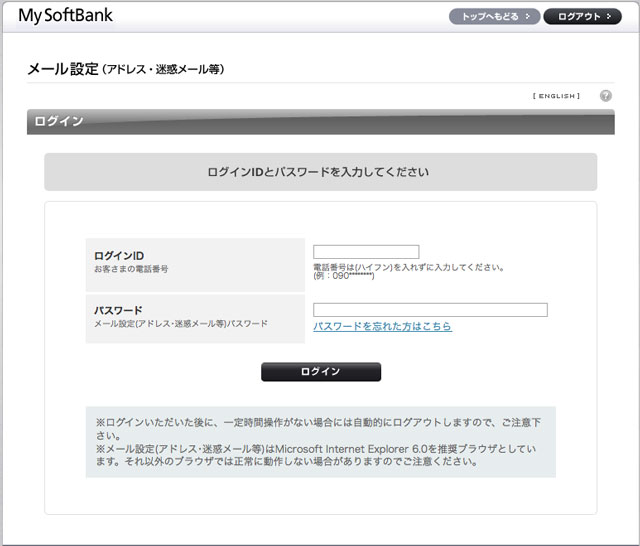Screen dimensions: 640x546
Task: Focus the ログインID input field
Action: click(366, 252)
